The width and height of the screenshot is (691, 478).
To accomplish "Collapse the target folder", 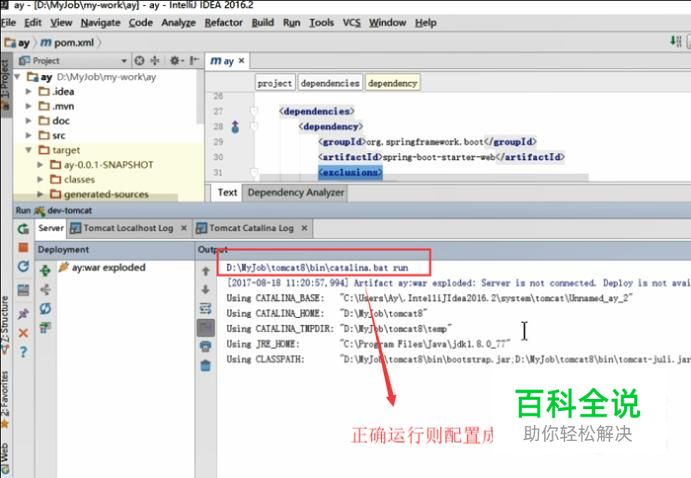I will (29, 150).
